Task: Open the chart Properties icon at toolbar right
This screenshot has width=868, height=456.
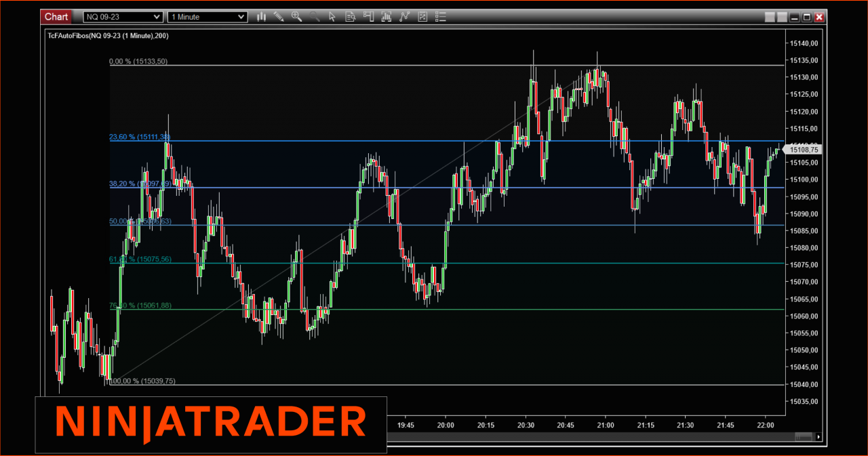Action: 440,16
